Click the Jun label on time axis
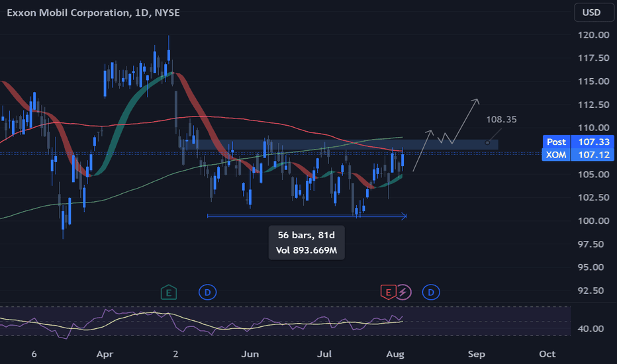Image resolution: width=617 pixels, height=364 pixels. [250, 354]
